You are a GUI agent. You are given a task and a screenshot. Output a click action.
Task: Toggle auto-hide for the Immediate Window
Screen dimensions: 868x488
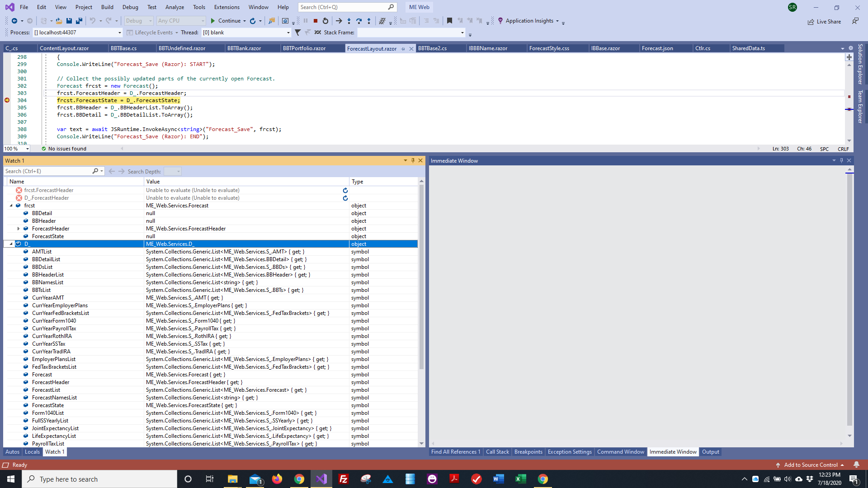(x=841, y=160)
